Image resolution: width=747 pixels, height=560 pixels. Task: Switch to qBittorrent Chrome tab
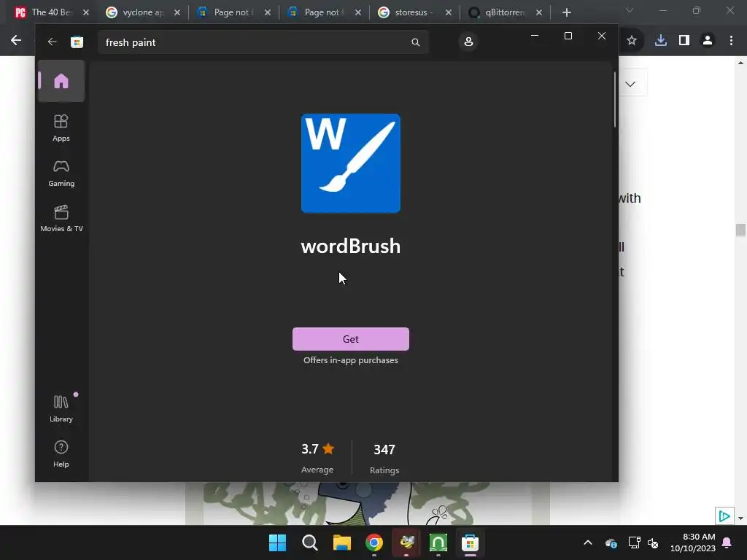[504, 12]
